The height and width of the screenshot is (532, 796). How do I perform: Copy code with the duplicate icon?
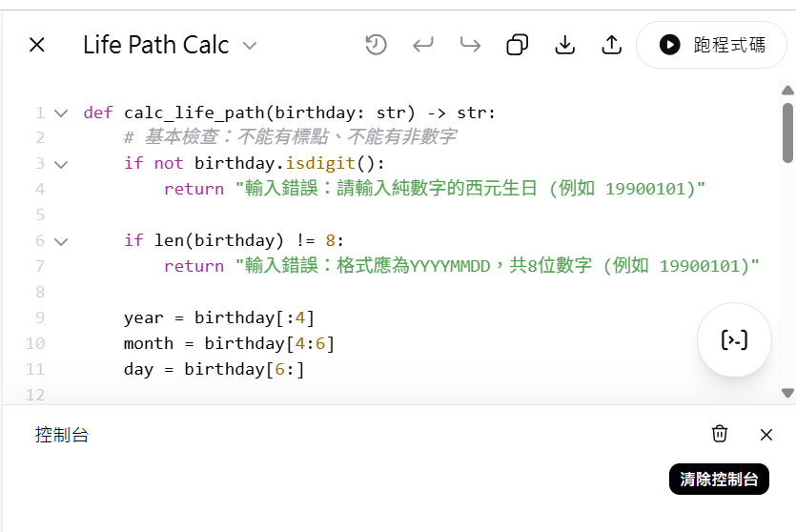(518, 45)
